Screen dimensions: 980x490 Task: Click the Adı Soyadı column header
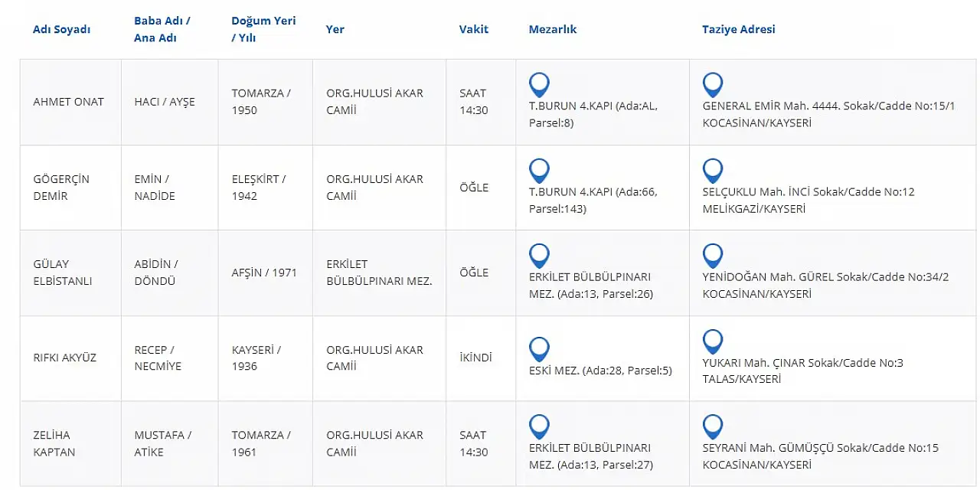[x=61, y=29]
